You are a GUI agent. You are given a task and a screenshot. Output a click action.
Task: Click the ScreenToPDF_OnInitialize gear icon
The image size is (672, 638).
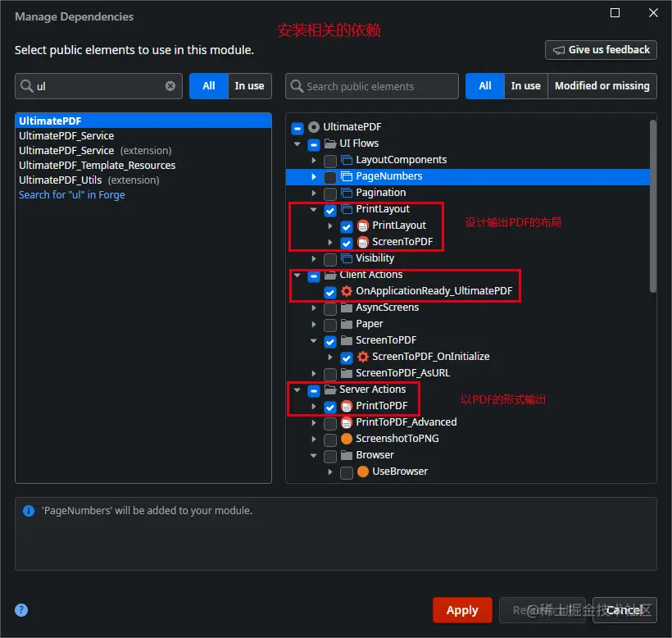click(363, 357)
